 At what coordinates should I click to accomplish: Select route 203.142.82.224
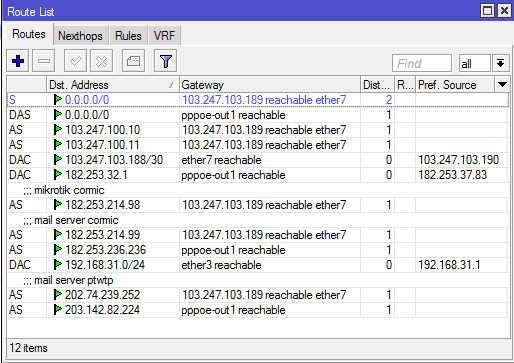[x=258, y=310]
